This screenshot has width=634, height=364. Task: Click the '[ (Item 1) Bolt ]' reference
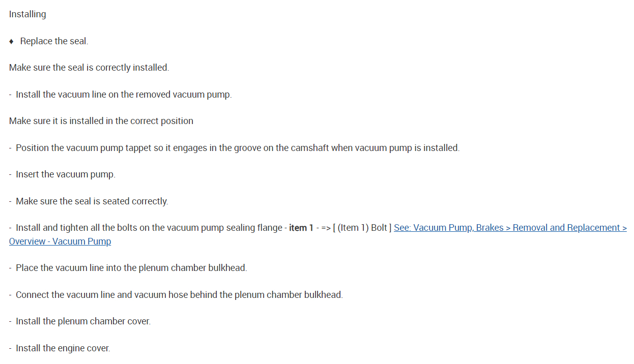[362, 228]
